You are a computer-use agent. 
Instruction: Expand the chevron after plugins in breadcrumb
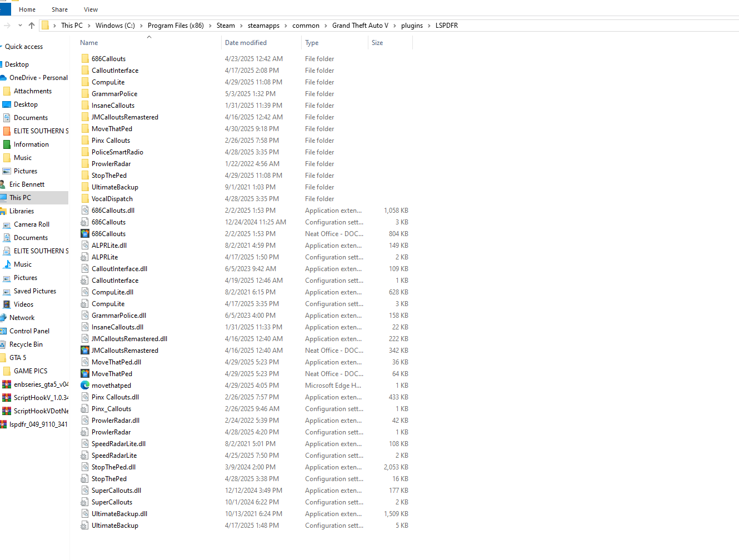click(429, 26)
